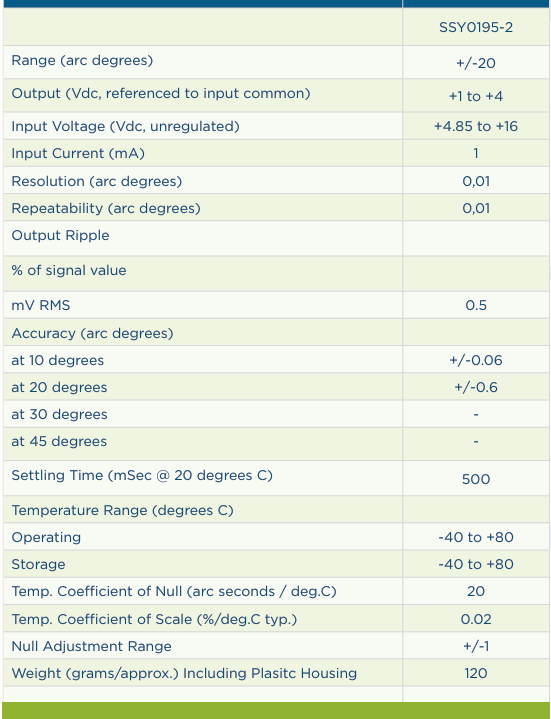The image size is (551, 719).
Task: Select the mV RMS value 0.5
Action: (476, 305)
